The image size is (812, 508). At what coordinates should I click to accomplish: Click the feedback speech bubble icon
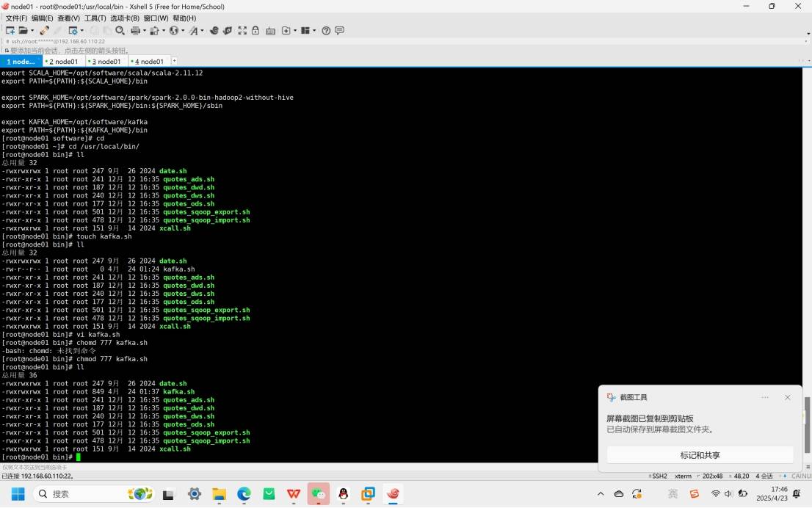point(339,31)
